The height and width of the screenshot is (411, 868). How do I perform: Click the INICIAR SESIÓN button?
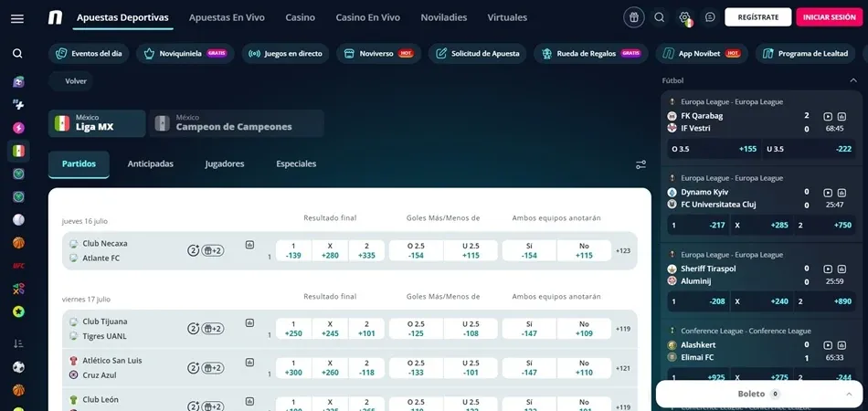pos(830,17)
